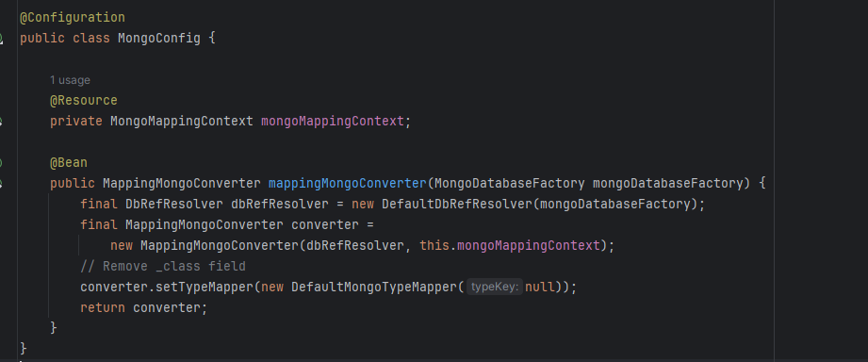Click the null argument

[540, 288]
